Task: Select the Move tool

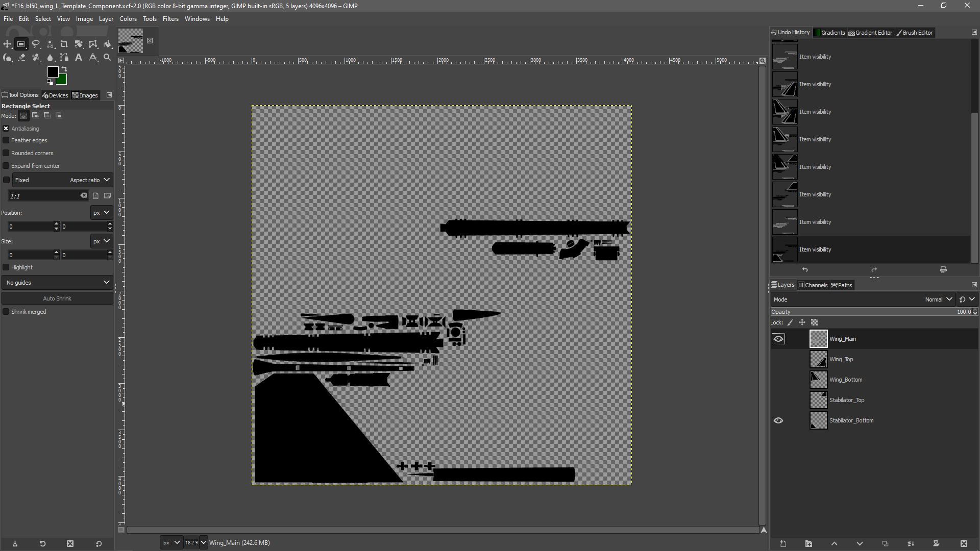Action: tap(7, 44)
